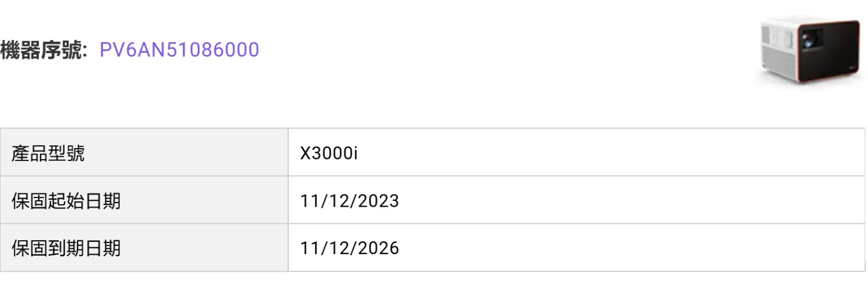Open the serial number PV6AN51086000 link
This screenshot has height=283, width=868.
(x=179, y=50)
